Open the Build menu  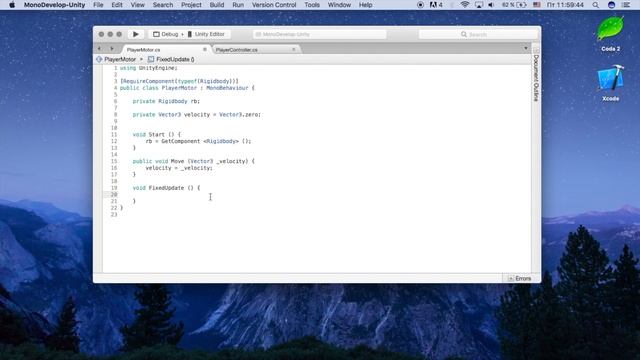point(217,5)
